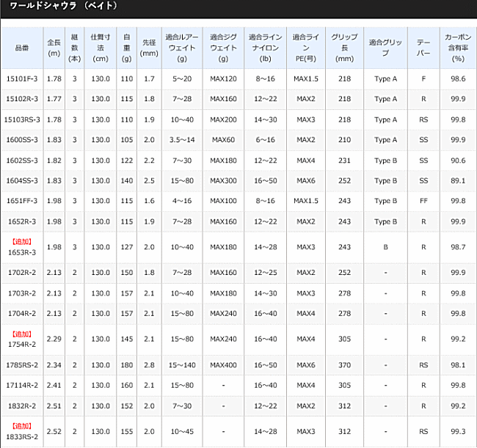
Task: Select model number 1651FF-3
Action: point(22,201)
